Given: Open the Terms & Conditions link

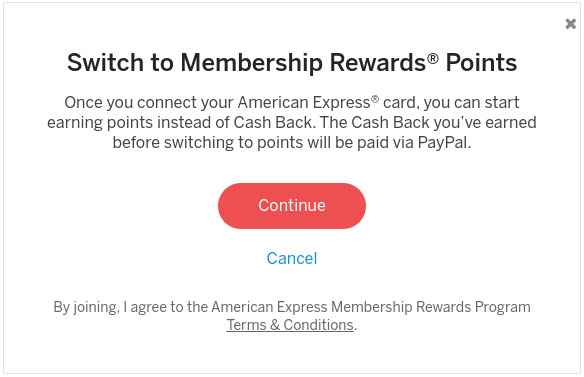Looking at the screenshot, I should pyautogui.click(x=290, y=325).
